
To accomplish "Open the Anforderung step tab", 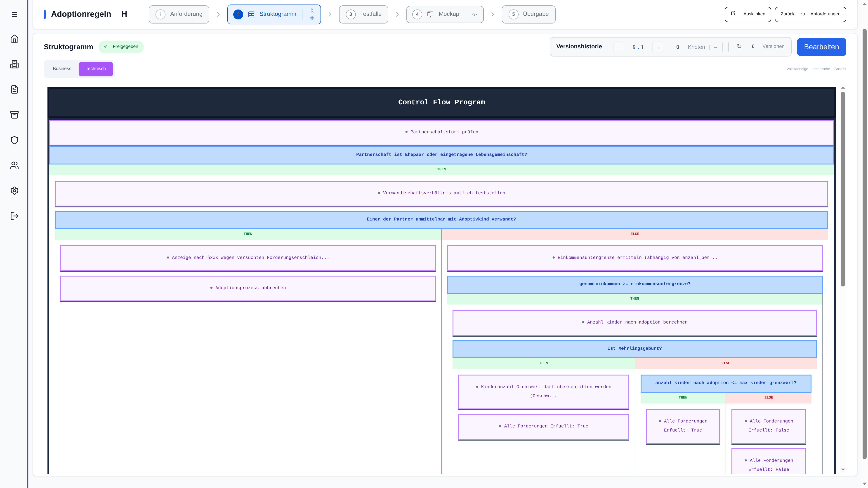I will 179,14.
